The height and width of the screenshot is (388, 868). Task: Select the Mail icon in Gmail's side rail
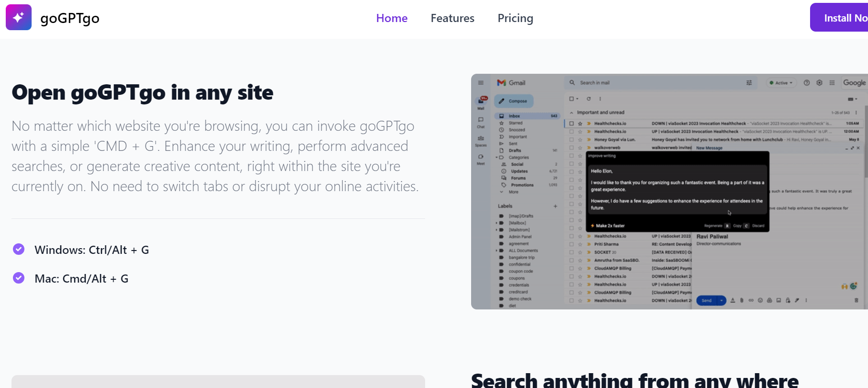[x=481, y=102]
